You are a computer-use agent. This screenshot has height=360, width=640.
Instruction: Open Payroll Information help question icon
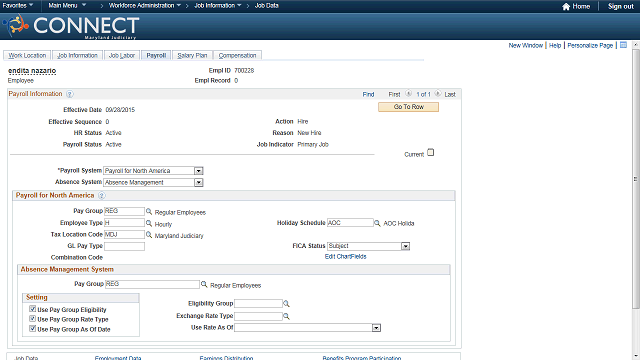70,94
